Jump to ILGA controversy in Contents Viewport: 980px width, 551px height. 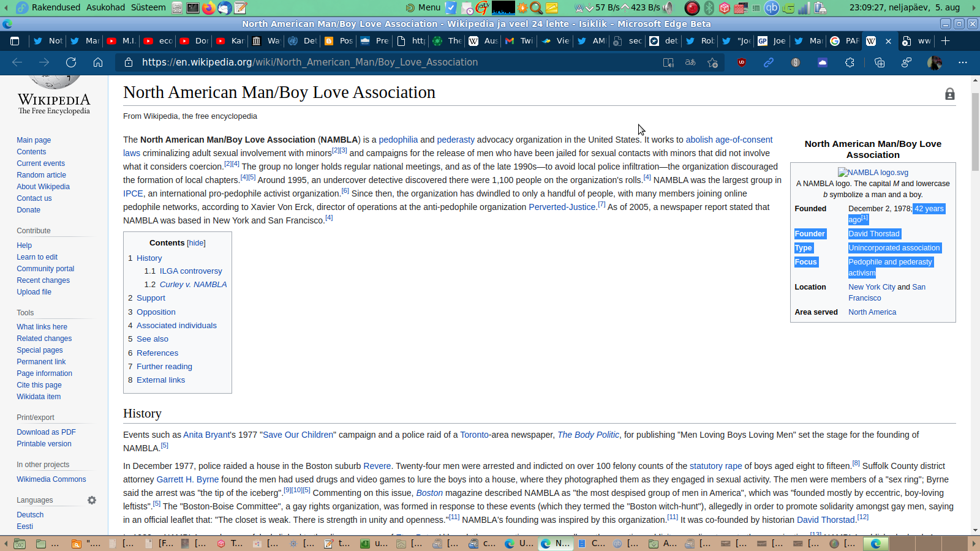click(191, 271)
